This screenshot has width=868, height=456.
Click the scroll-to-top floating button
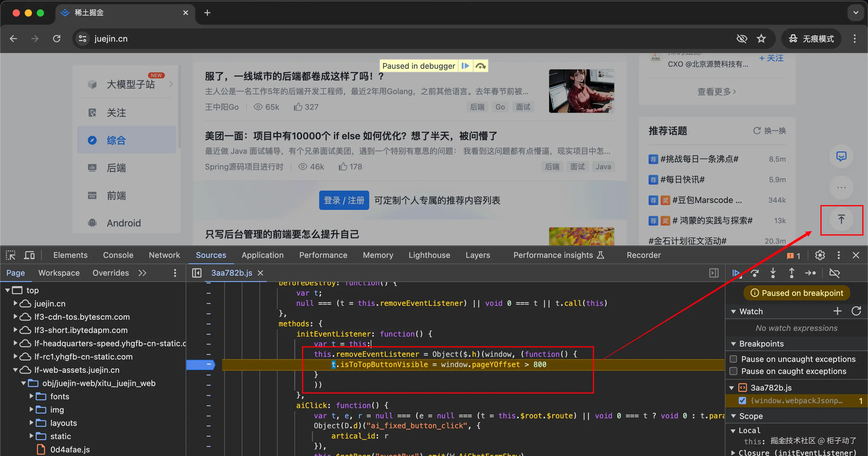click(841, 220)
